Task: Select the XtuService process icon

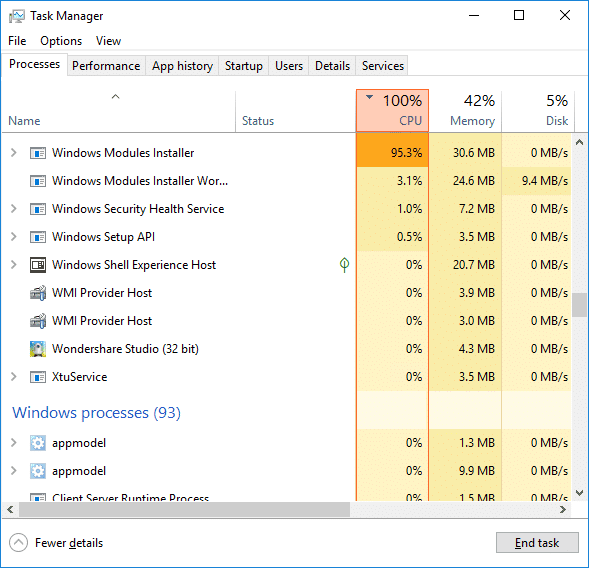Action: tap(38, 377)
